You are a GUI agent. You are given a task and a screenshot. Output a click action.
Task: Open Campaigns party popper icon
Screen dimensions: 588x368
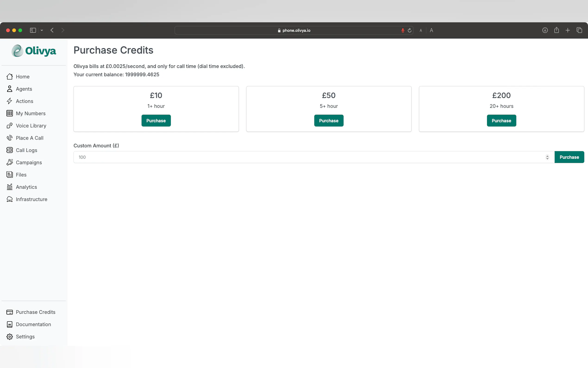(x=9, y=162)
